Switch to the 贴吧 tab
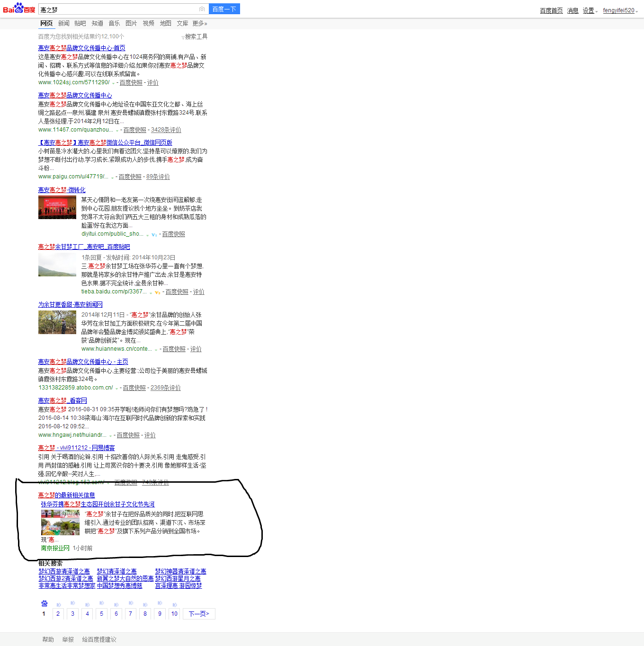The width and height of the screenshot is (644, 646). point(80,23)
